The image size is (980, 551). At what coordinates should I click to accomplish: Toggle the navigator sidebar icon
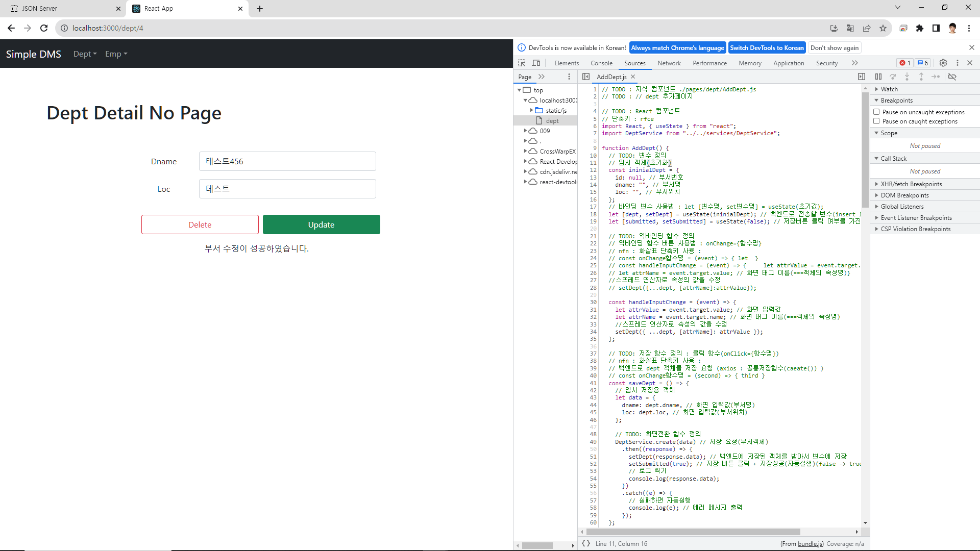coord(586,77)
